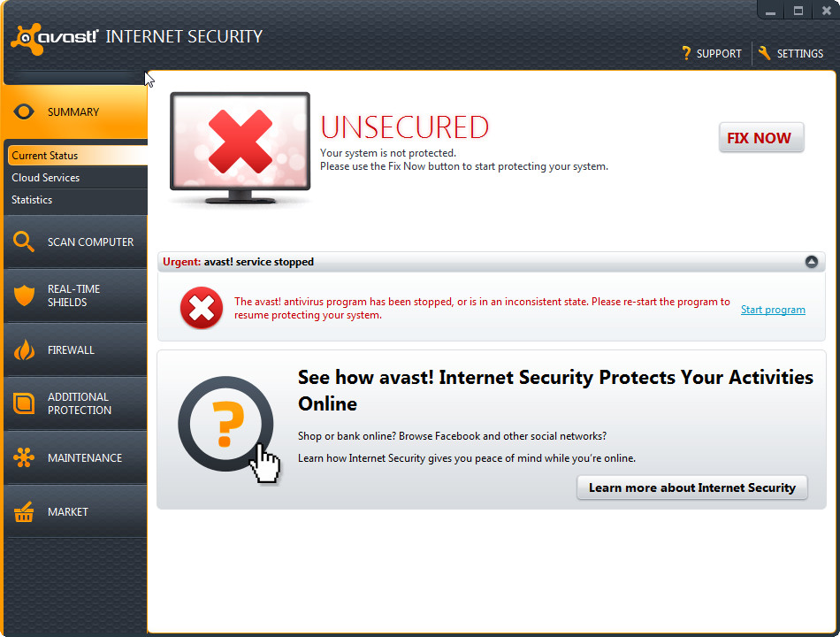Click the Real-Time Shields shield icon
This screenshot has height=637, width=840.
(25, 295)
